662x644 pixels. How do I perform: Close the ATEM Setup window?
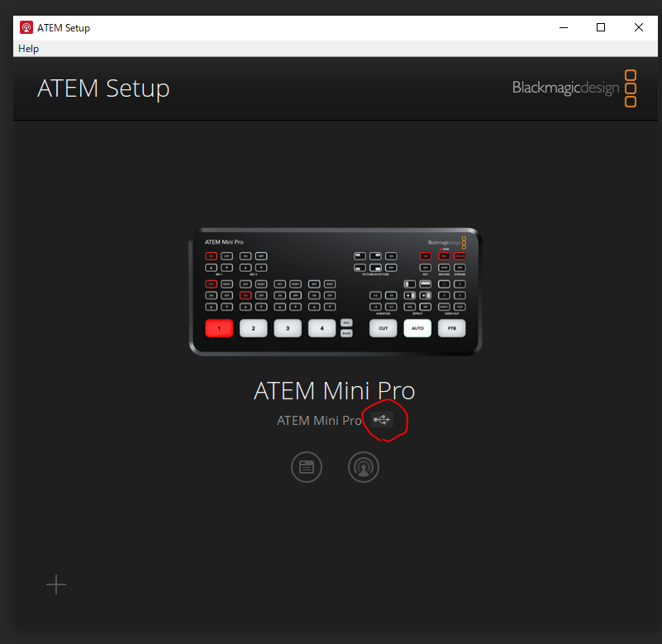pos(639,28)
